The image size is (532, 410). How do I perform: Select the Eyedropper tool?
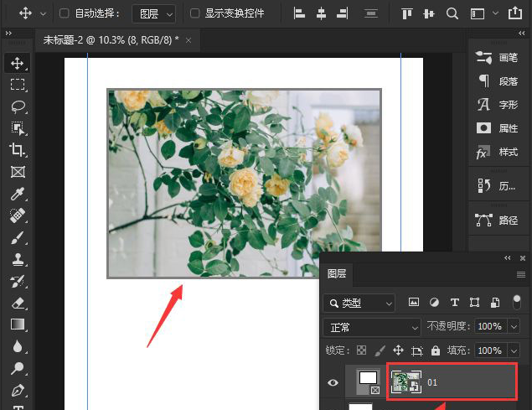pyautogui.click(x=18, y=194)
